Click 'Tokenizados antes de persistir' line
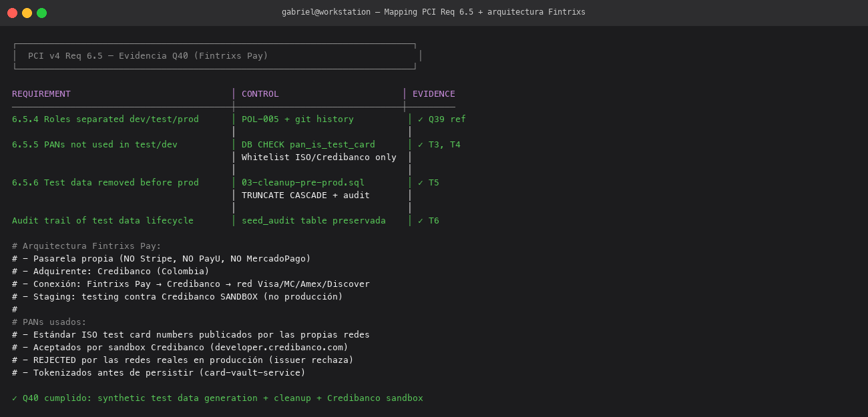868x417 pixels. coord(159,373)
